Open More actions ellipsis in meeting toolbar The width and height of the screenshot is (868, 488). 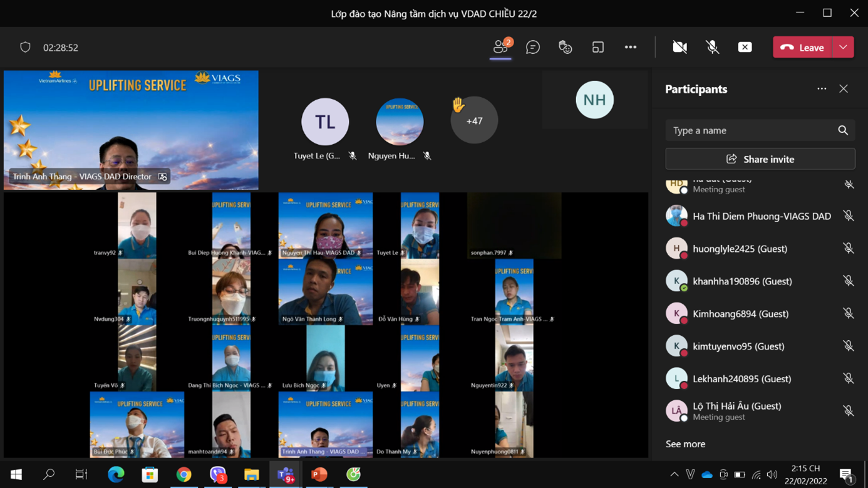click(x=631, y=47)
